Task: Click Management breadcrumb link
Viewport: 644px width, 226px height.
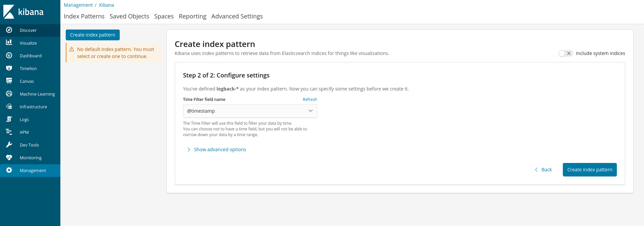Action: pyautogui.click(x=78, y=5)
